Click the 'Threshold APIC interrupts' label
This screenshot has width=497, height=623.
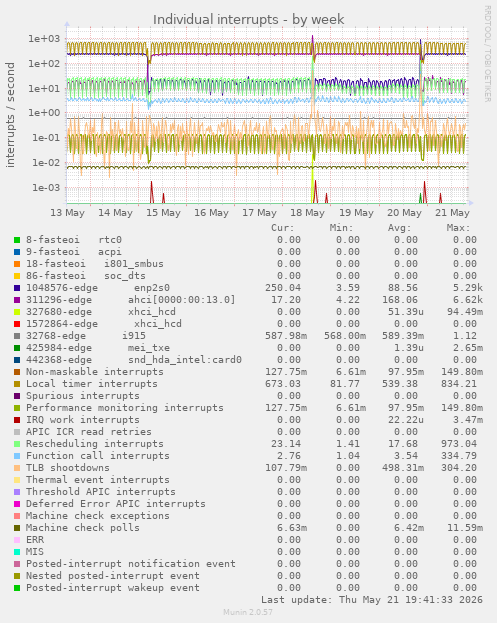[x=101, y=492]
